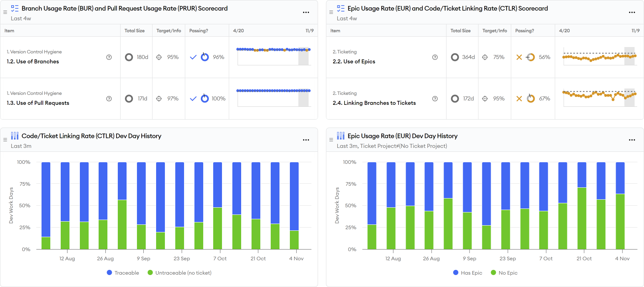Toggle the Has Epic legend series
Viewport: 644px width, 287px height.
click(x=468, y=273)
